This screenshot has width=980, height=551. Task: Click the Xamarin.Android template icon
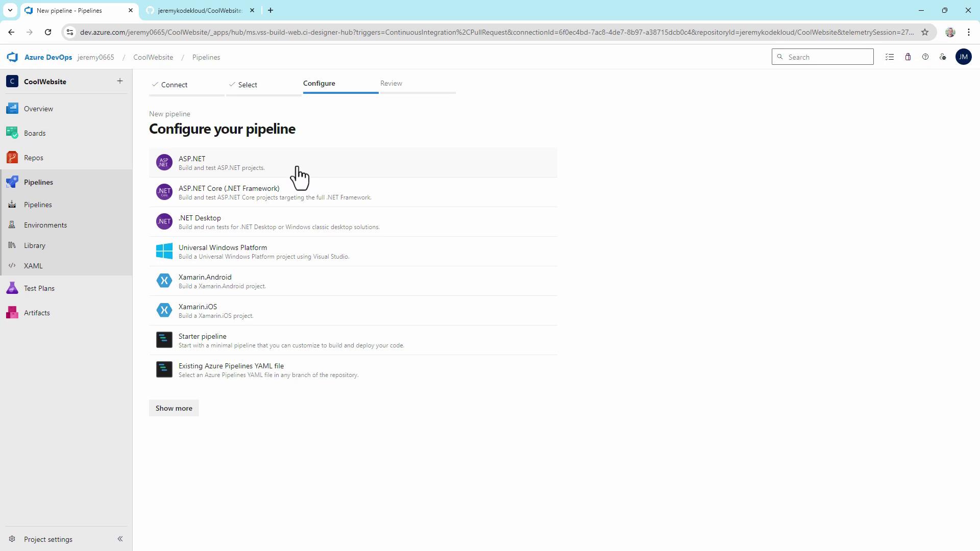(164, 281)
